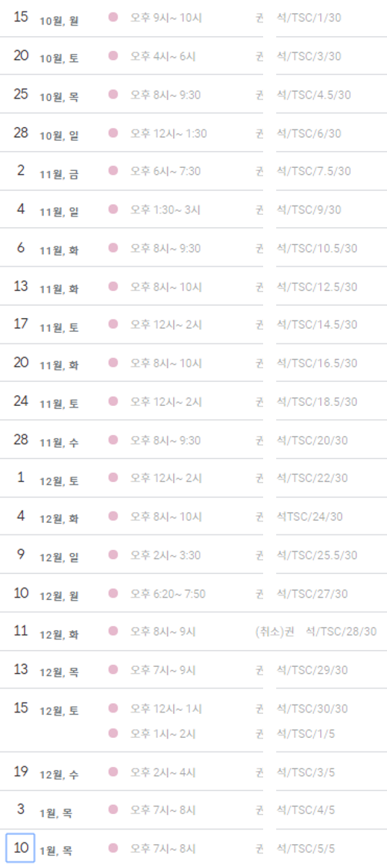Click the pink dot for 15 Oct event
The image size is (387, 868).
pos(113,17)
